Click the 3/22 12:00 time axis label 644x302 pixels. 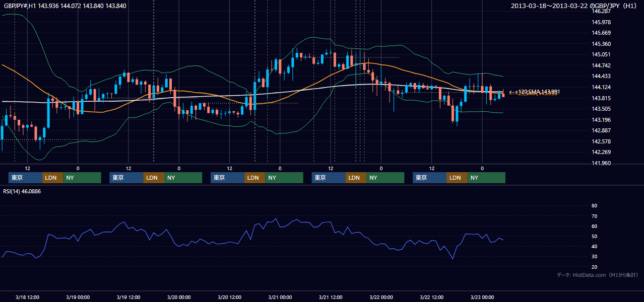[431, 297]
